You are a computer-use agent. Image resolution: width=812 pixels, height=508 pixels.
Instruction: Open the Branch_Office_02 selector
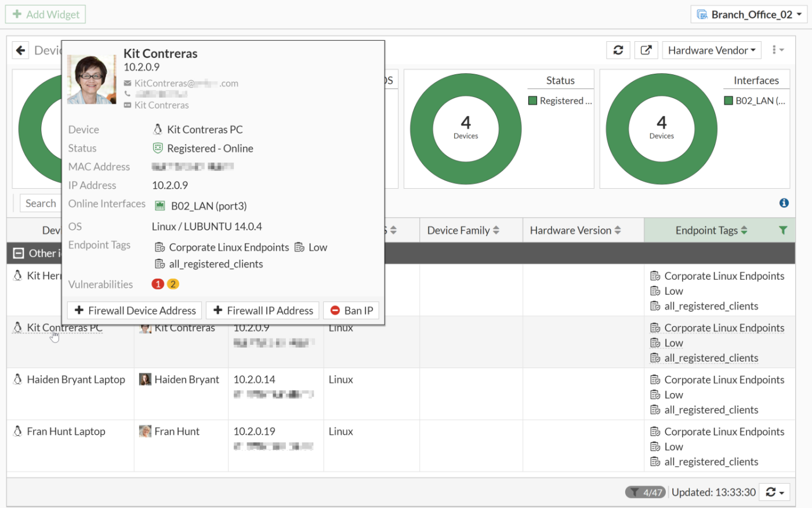coord(748,14)
